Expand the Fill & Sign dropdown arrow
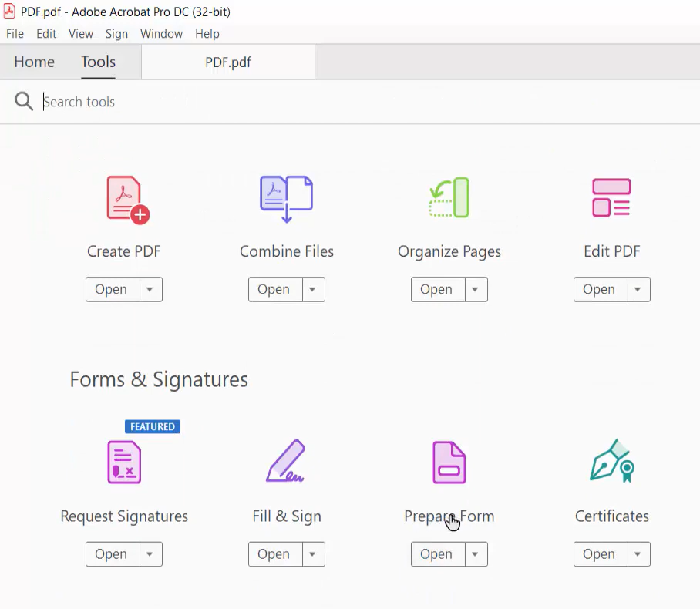 tap(313, 554)
